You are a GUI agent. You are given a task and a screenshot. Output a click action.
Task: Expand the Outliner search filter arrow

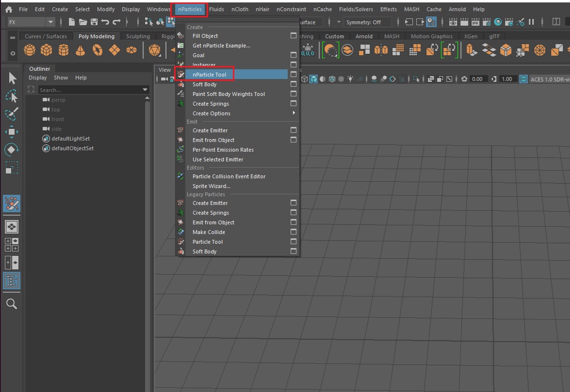click(145, 90)
